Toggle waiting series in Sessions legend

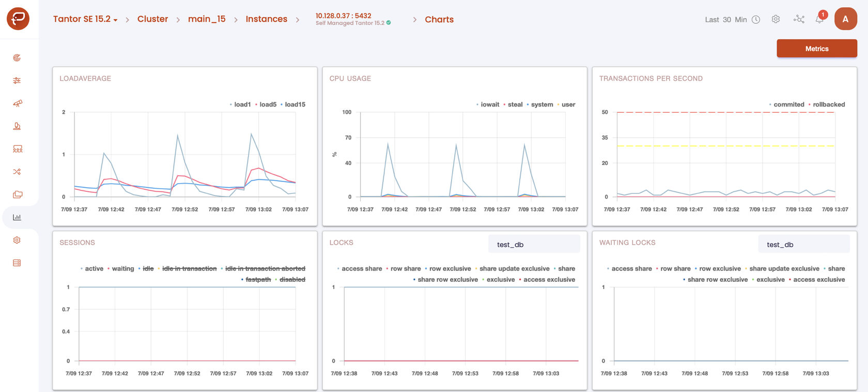(x=121, y=269)
